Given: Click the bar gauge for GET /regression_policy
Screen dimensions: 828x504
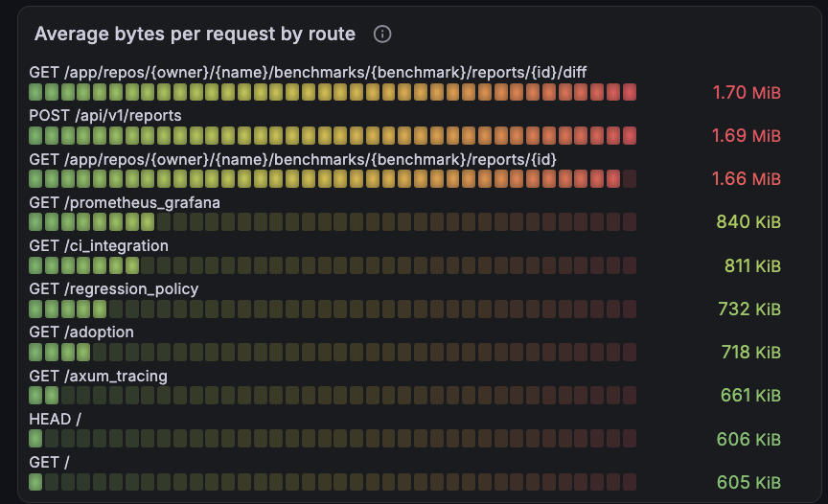Looking at the screenshot, I should pos(333,309).
